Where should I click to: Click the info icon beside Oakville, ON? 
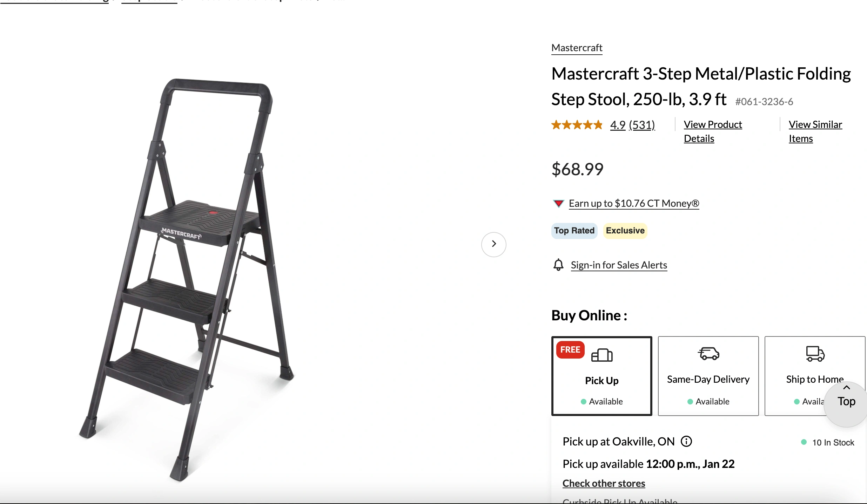(x=686, y=441)
